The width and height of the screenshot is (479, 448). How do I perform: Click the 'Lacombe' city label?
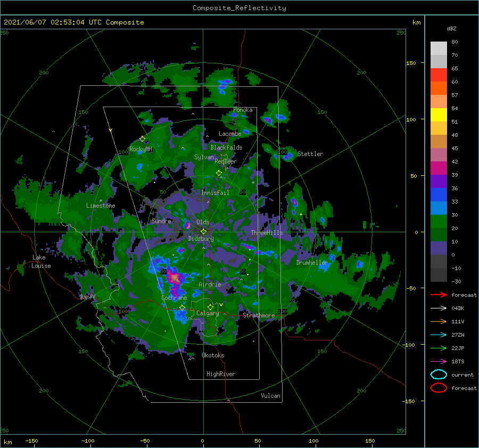pos(230,134)
